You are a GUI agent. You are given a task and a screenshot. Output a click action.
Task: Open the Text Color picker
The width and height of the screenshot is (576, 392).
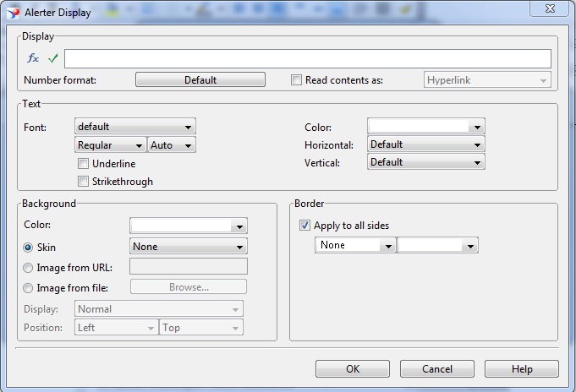[x=426, y=127]
